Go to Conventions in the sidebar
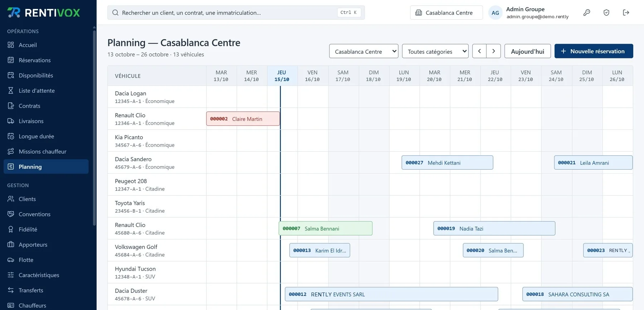This screenshot has width=644, height=310. click(46, 214)
